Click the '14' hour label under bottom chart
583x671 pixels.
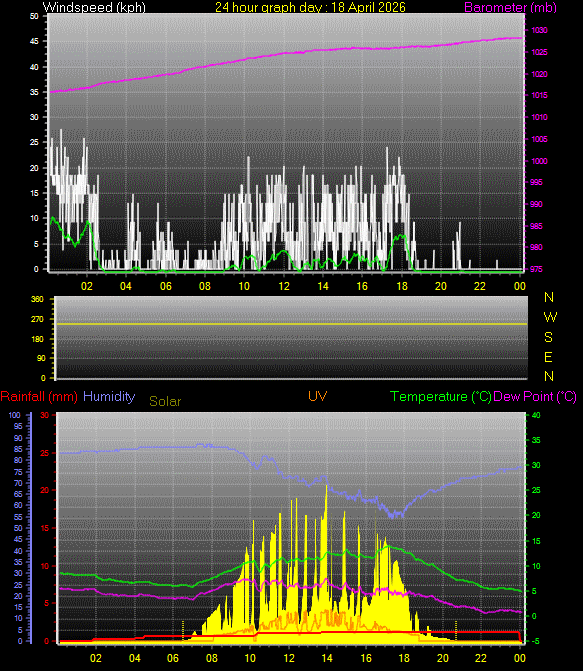point(327,658)
